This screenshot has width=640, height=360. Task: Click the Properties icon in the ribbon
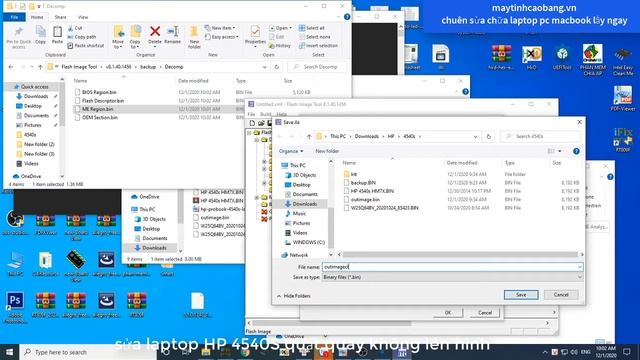coord(255,36)
